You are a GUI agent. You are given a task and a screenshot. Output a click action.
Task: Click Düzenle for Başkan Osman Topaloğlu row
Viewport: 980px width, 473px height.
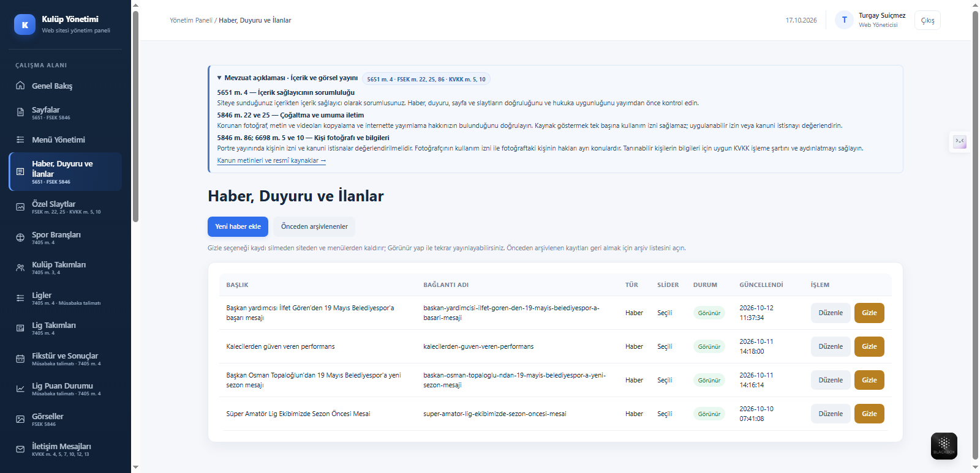[831, 380]
